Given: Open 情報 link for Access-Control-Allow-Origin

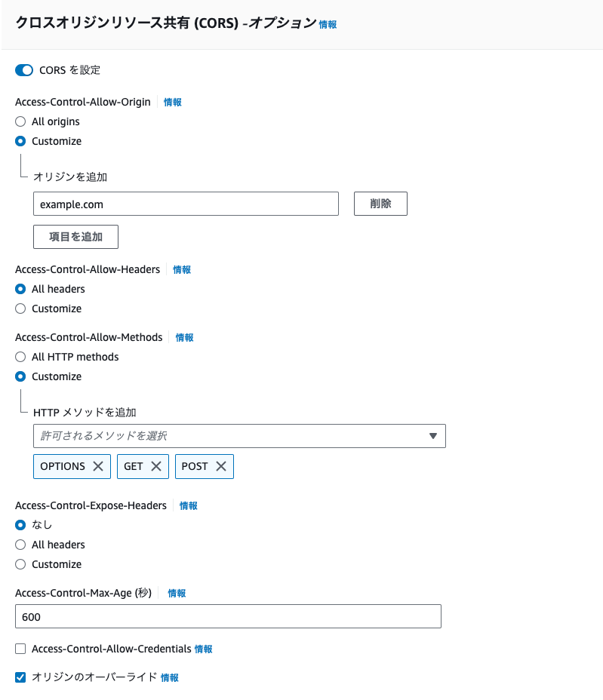Looking at the screenshot, I should (x=172, y=103).
